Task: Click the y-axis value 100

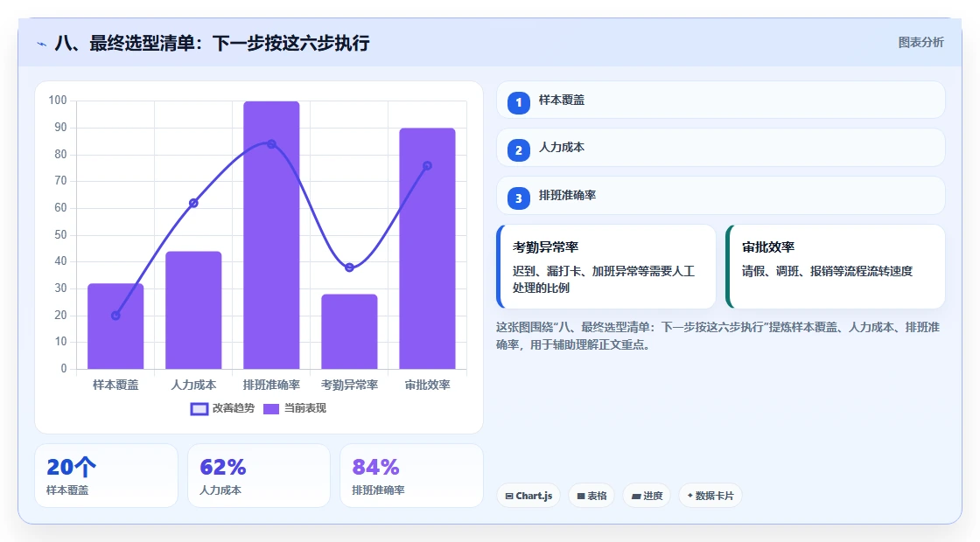Action: [58, 101]
